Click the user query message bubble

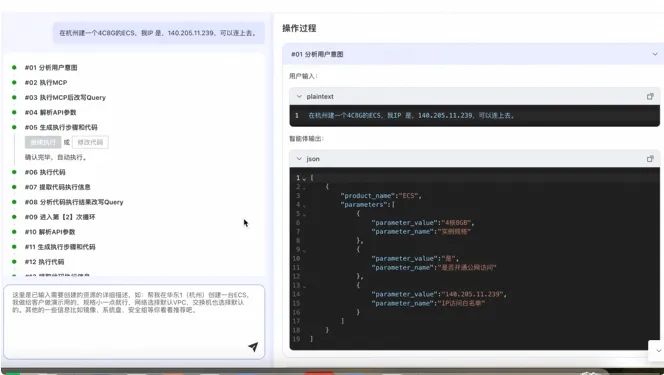[x=158, y=33]
